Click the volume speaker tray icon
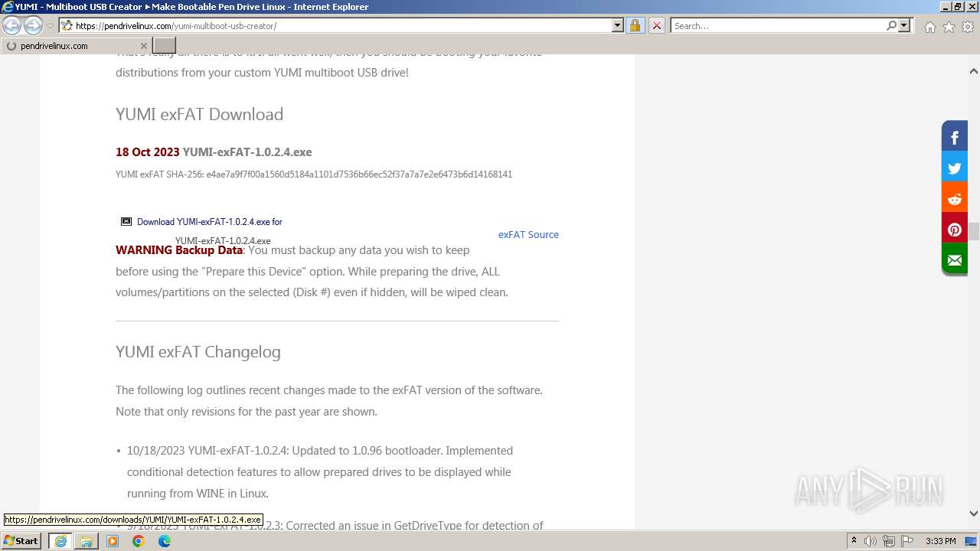Screen dimensions: 980x551 coord(871,541)
